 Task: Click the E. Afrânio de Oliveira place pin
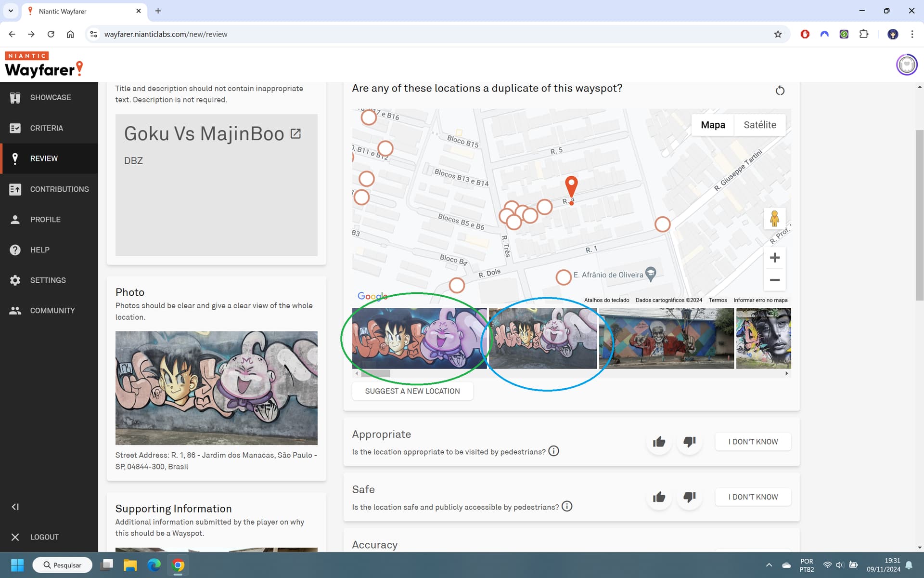(651, 274)
